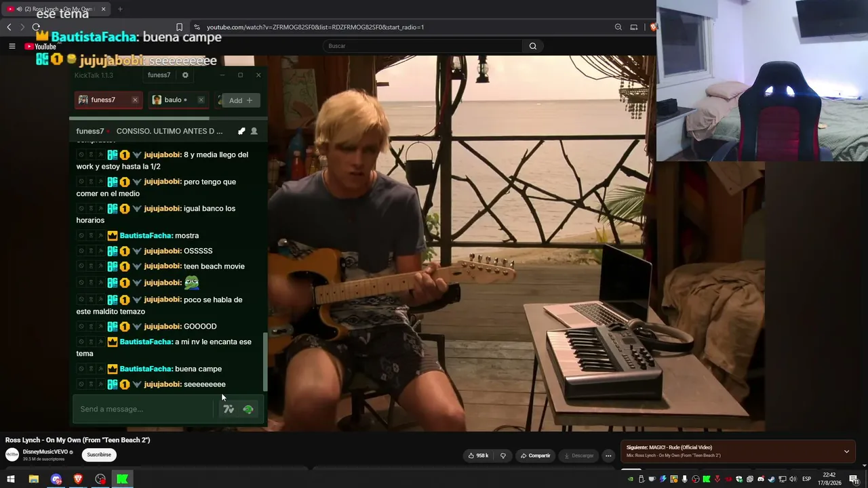Switch to the funess7 chatroom tab
The height and width of the screenshot is (488, 868).
[x=108, y=100]
